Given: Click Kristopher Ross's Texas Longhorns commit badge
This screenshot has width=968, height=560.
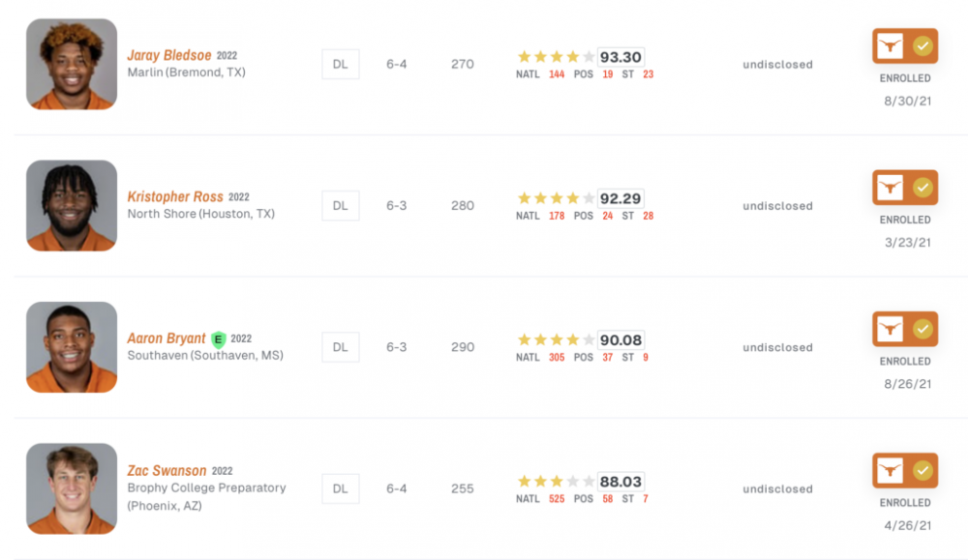Looking at the screenshot, I should (905, 188).
